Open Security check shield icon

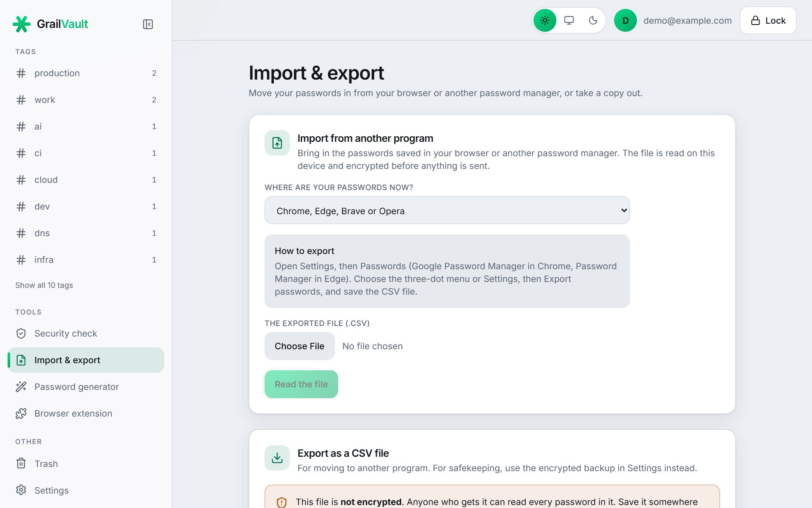pos(21,334)
